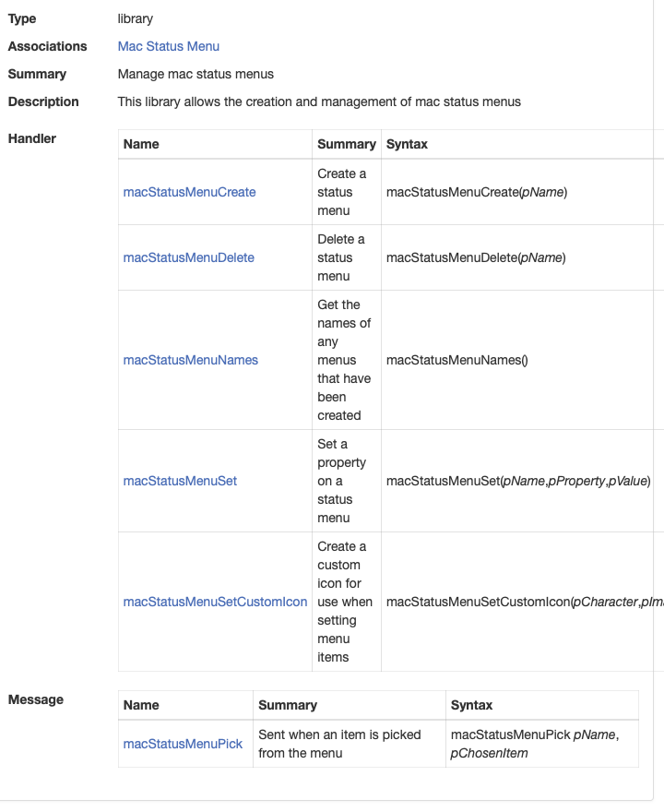Click the macStatusMenuDelete(pName) syntax text
This screenshot has height=812, width=664.
coord(475,257)
